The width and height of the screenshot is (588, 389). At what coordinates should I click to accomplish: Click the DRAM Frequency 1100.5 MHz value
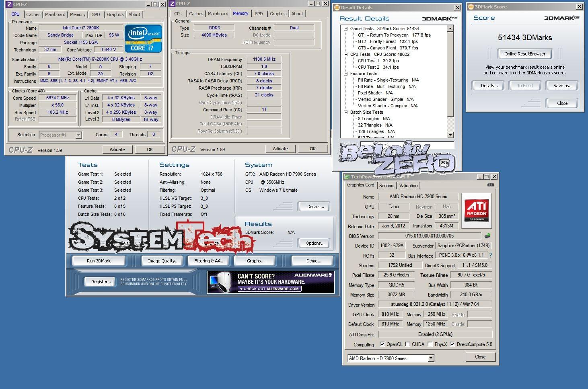click(264, 59)
